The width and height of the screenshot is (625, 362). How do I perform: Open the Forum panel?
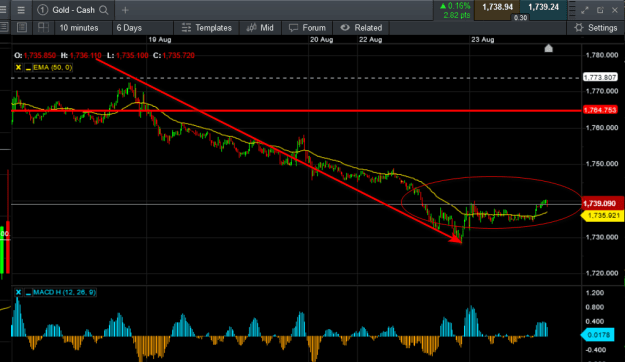click(x=307, y=28)
